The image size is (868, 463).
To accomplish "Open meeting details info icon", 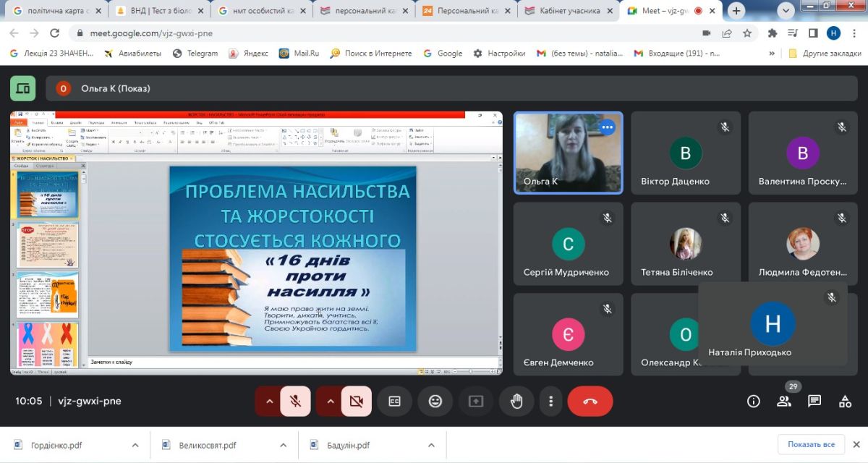I will tap(754, 402).
